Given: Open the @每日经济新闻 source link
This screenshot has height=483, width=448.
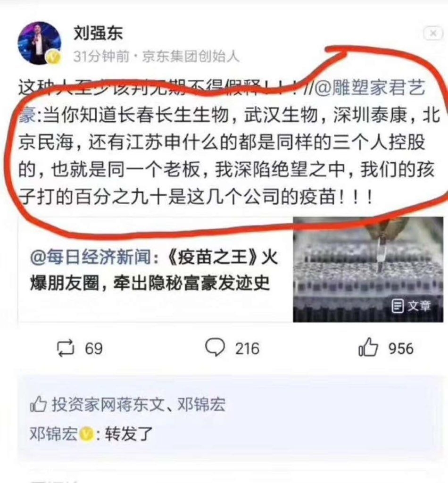Looking at the screenshot, I should click(x=91, y=257).
